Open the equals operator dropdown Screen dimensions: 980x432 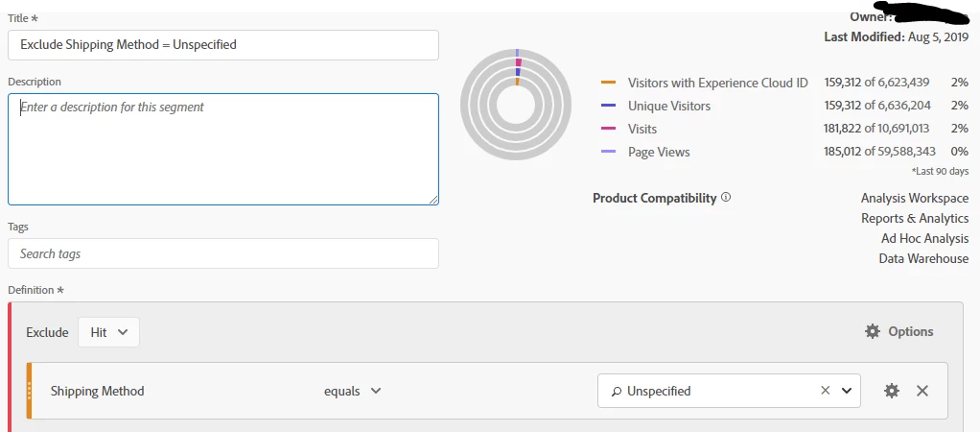coord(352,391)
